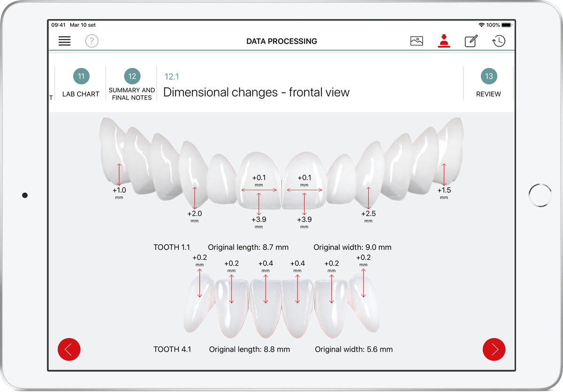Tap the help question mark icon

click(92, 41)
